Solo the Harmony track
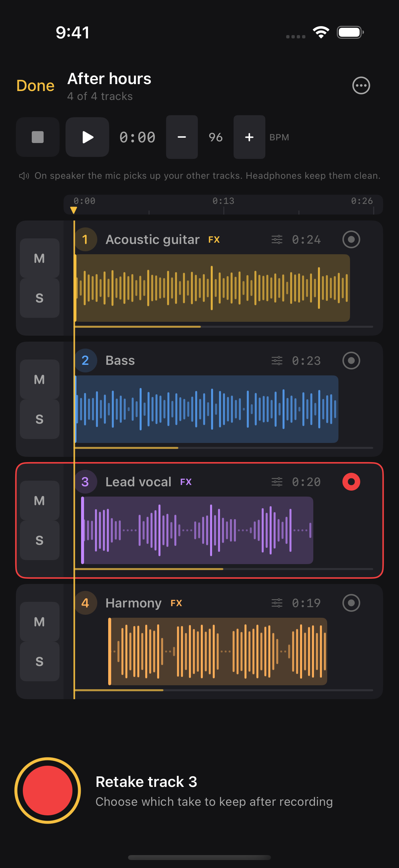The image size is (399, 868). point(40,661)
